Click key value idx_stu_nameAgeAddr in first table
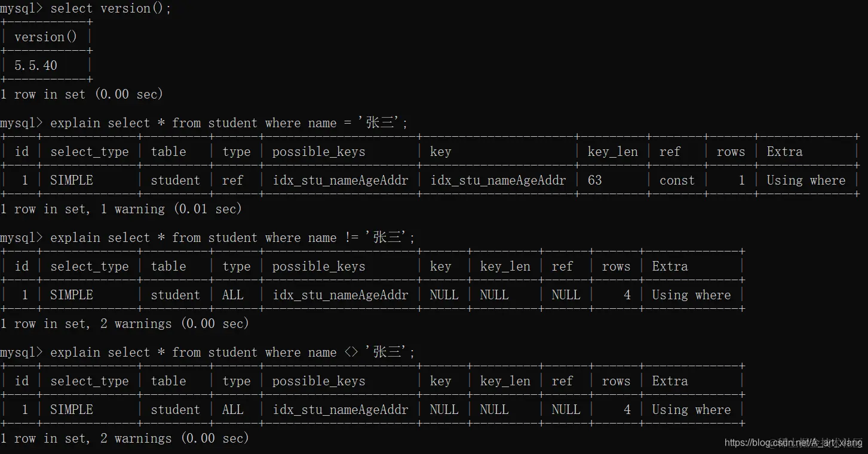Screen dimensions: 868x454 (x=498, y=180)
